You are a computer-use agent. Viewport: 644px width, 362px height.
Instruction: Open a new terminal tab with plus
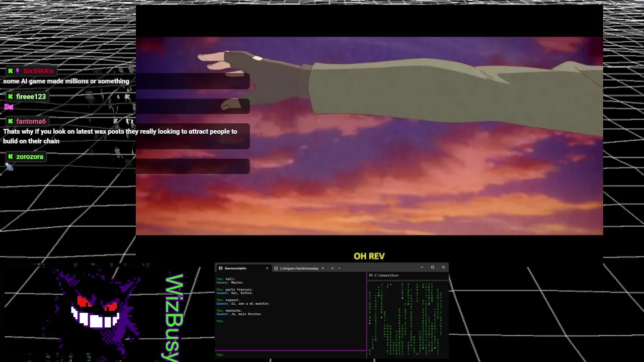tap(332, 268)
